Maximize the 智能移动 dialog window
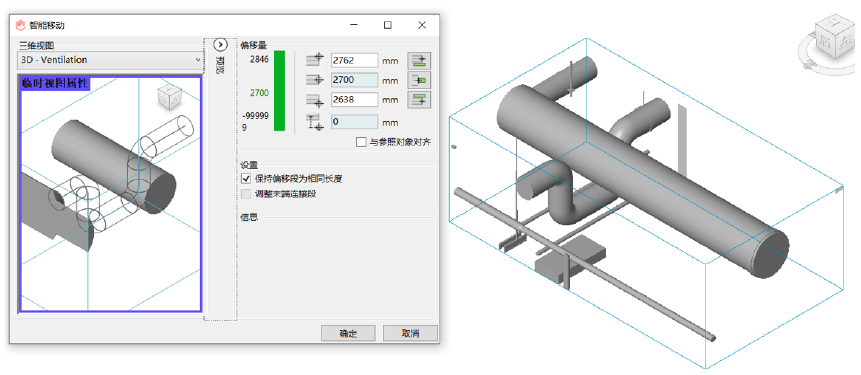 (388, 25)
